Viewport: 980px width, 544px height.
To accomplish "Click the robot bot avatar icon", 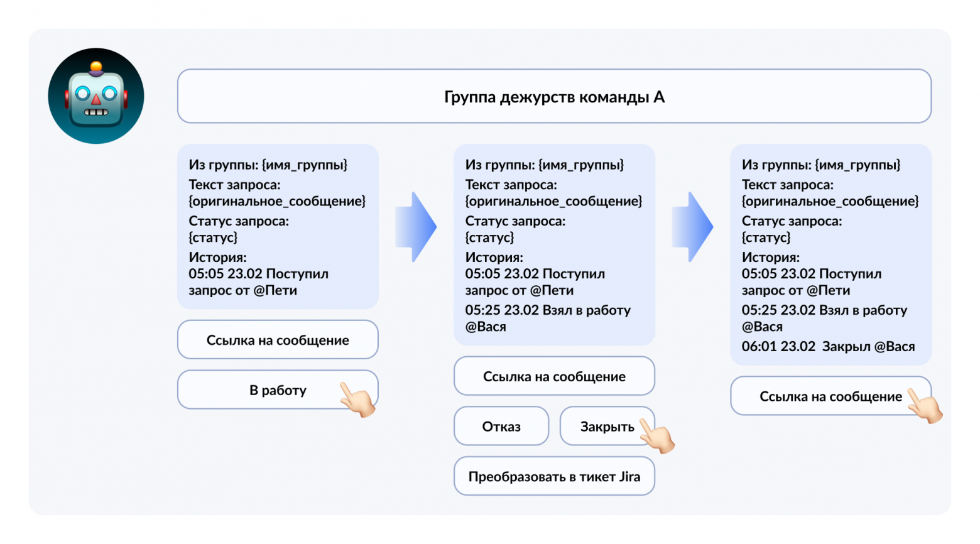I will click(95, 95).
